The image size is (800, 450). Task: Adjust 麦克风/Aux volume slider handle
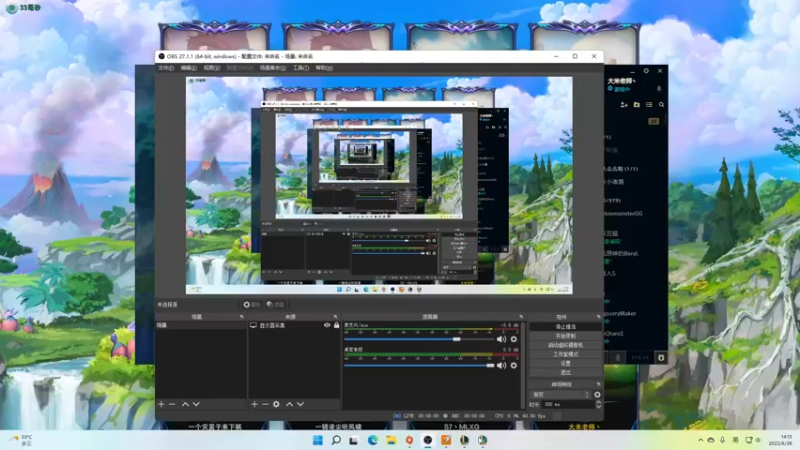point(457,339)
